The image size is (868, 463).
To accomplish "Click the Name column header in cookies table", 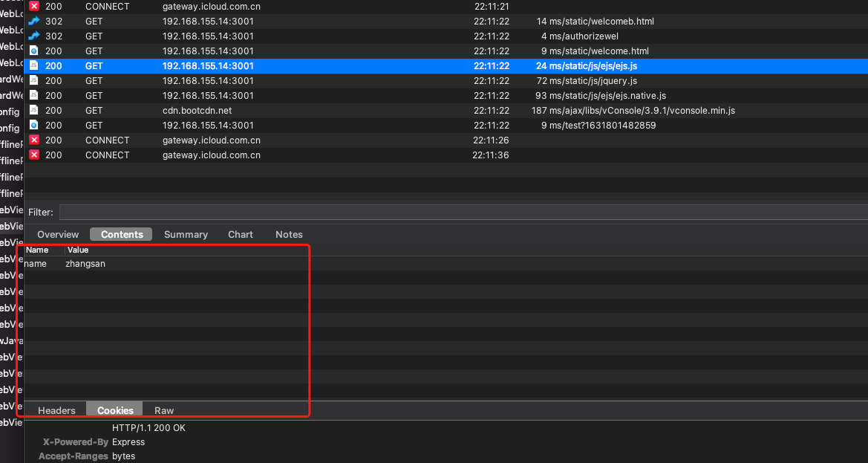I will pos(37,250).
